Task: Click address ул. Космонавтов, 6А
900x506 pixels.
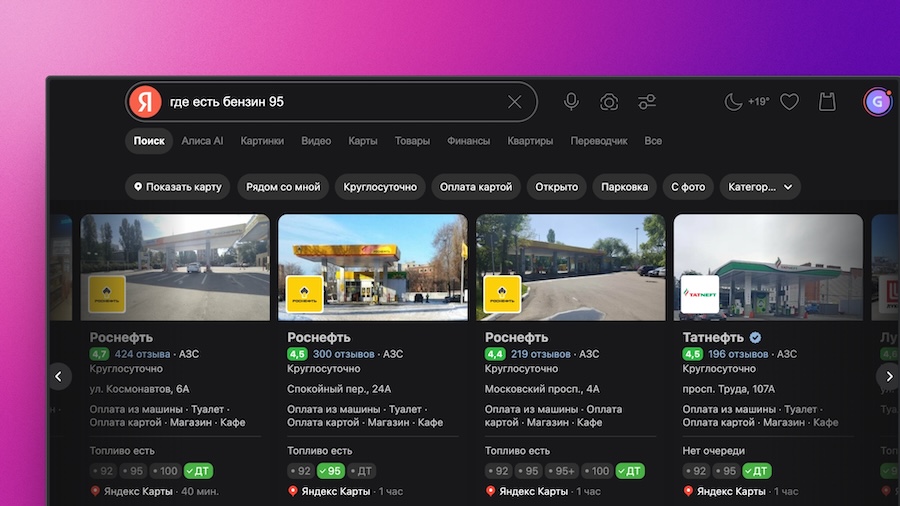Action: (x=139, y=389)
